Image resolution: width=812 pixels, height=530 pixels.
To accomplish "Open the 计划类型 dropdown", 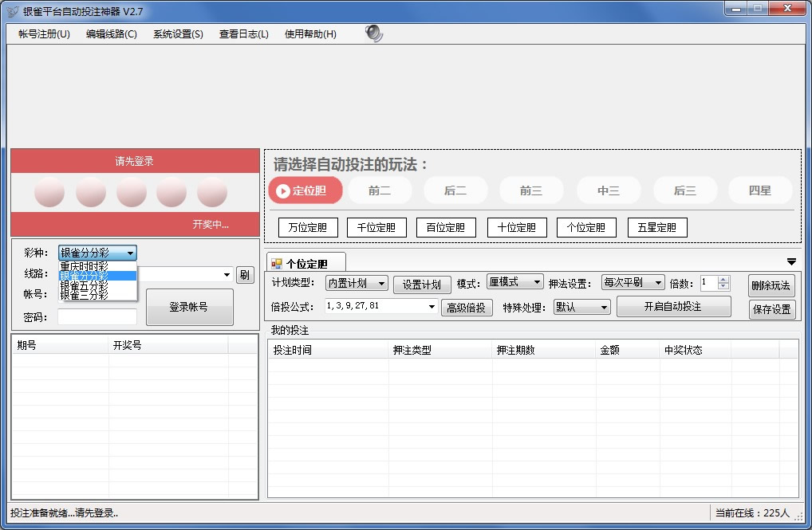I will (357, 283).
